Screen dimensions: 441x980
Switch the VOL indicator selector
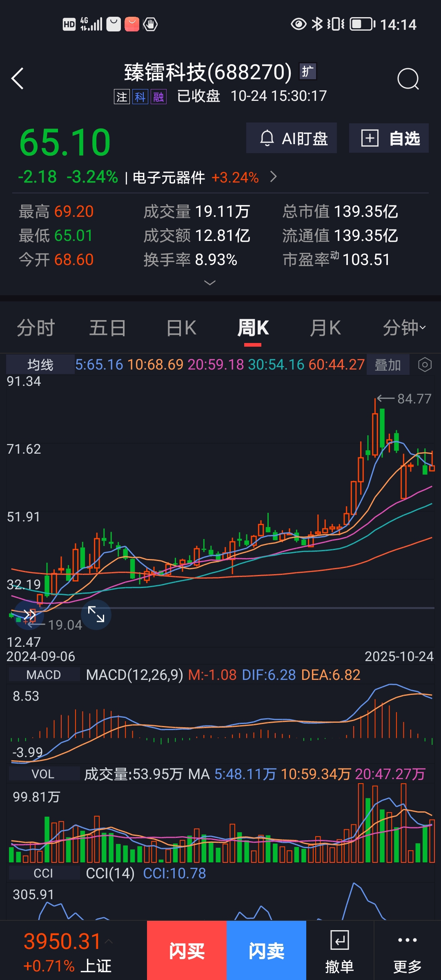tap(44, 774)
